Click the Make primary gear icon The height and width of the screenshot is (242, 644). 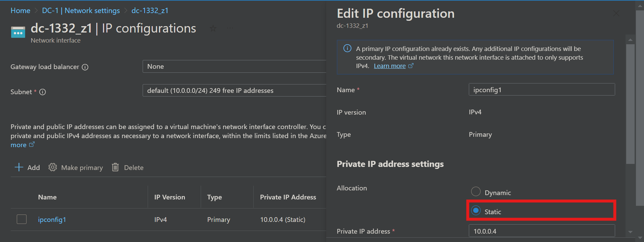click(x=53, y=167)
